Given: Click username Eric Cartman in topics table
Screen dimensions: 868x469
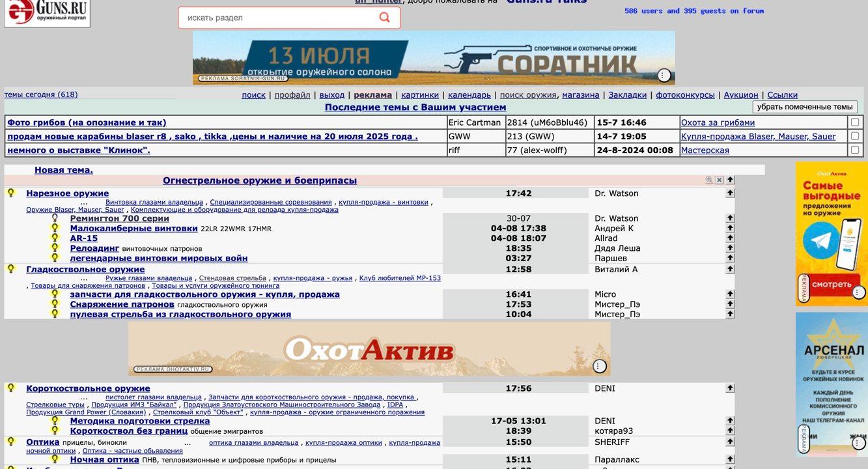Looking at the screenshot, I should coord(475,122).
